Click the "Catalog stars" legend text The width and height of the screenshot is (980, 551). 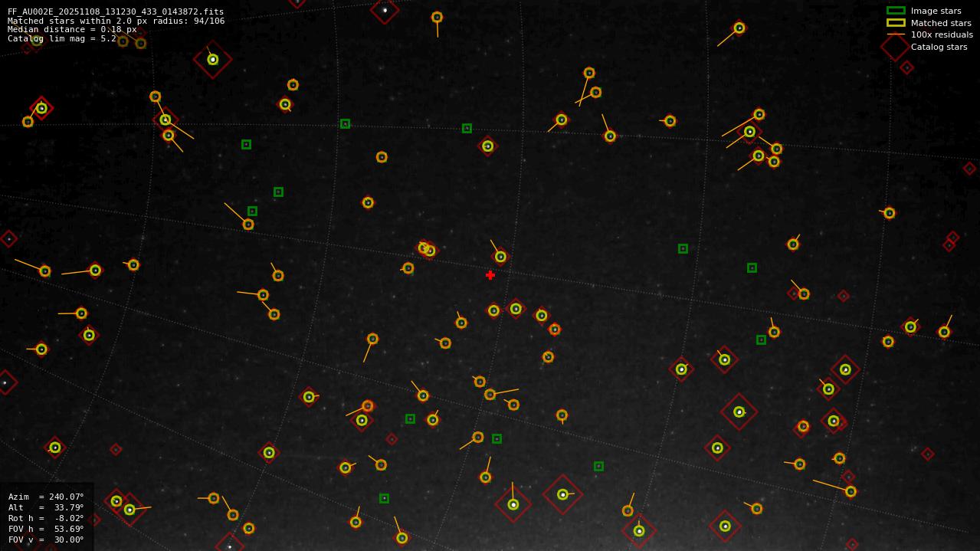[x=939, y=47]
